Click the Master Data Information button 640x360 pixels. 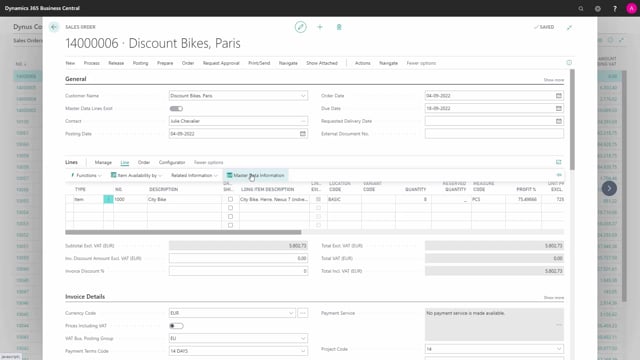(x=256, y=175)
